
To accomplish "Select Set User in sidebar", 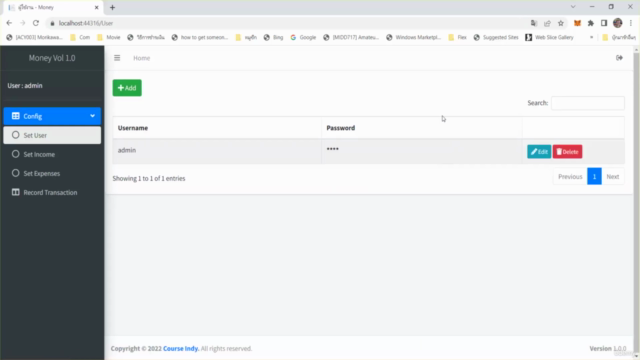I will (x=52, y=135).
